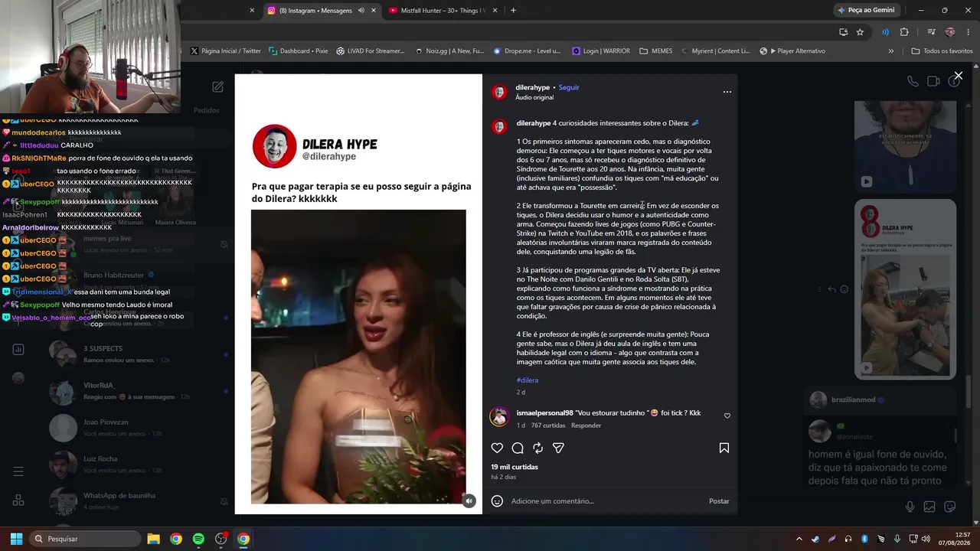The image size is (980, 551).
Task: Expand the MEMES bookmark folder
Action: pyautogui.click(x=655, y=51)
